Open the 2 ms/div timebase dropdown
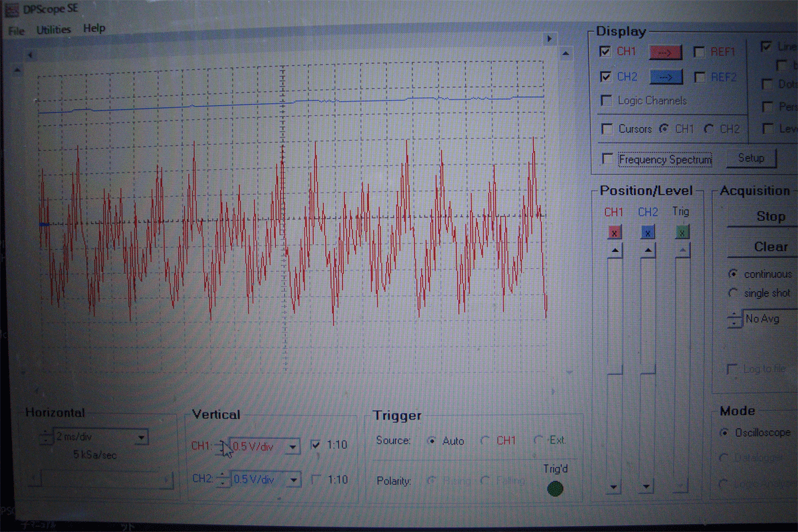The height and width of the screenshot is (532, 798). [141, 438]
